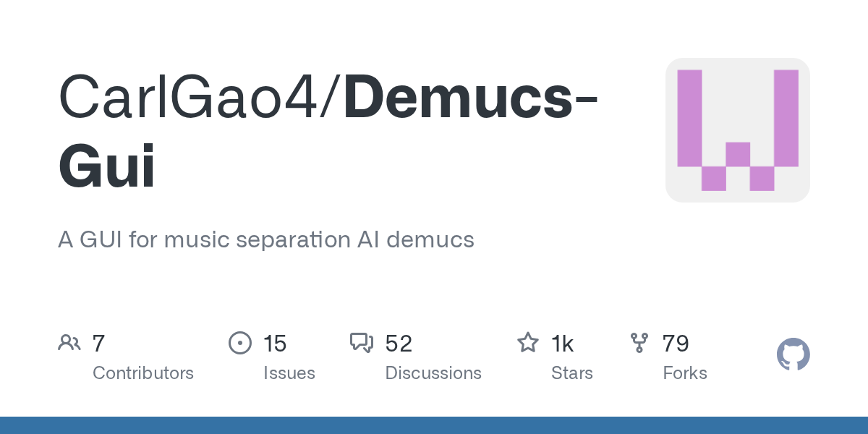Viewport: 868px width, 434px height.
Task: Click the Contributors label
Action: point(143,373)
